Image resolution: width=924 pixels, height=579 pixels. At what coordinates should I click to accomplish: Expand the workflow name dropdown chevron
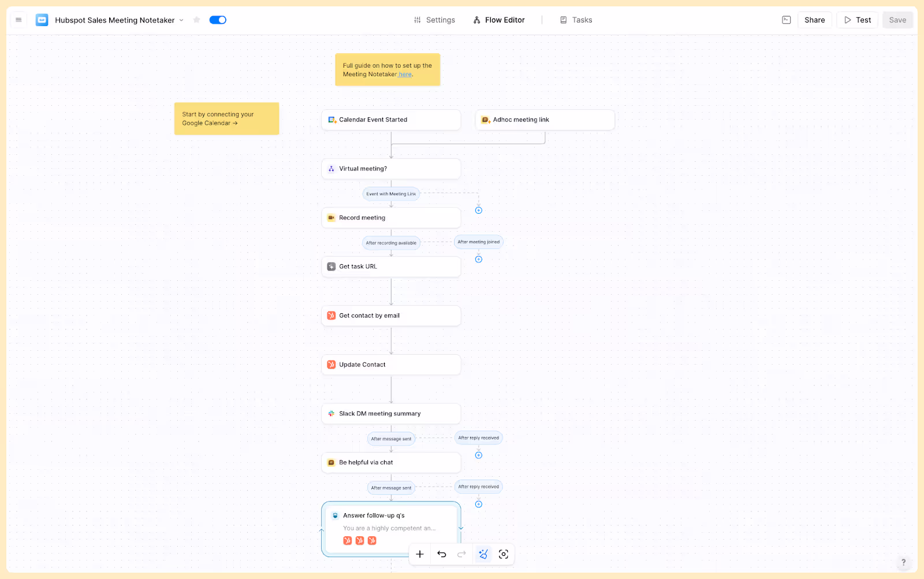(181, 20)
